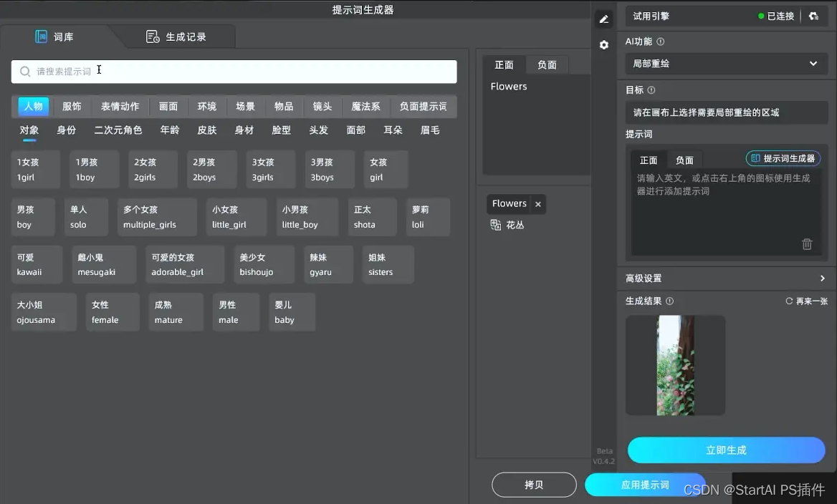Click the Flowers text in preview box

click(x=509, y=87)
